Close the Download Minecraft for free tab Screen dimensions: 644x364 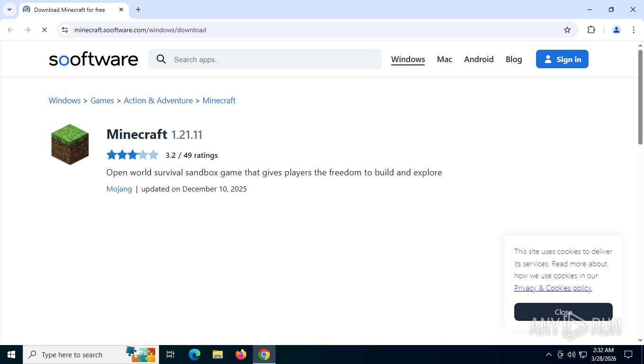coord(121,9)
